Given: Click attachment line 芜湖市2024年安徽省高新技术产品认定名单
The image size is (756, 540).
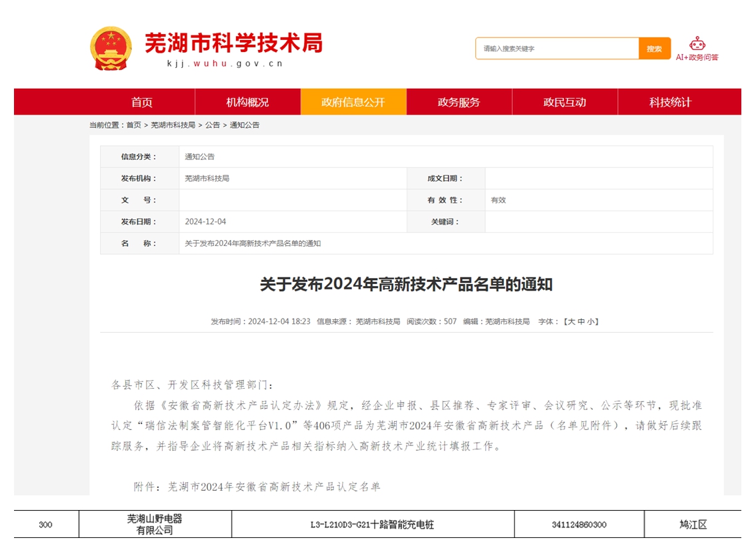Looking at the screenshot, I should tap(274, 487).
